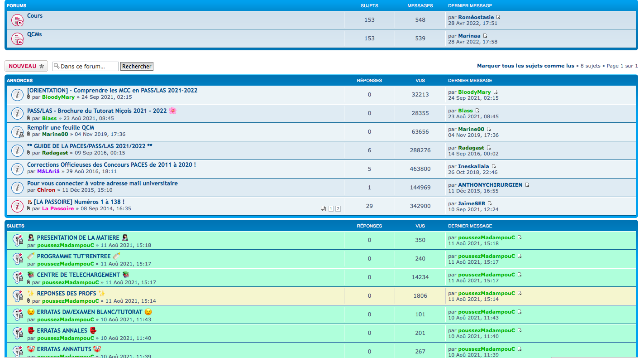Viewport: 644px width, 358px height.
Task: Open latest post icon beside Radagast
Action: (489, 148)
